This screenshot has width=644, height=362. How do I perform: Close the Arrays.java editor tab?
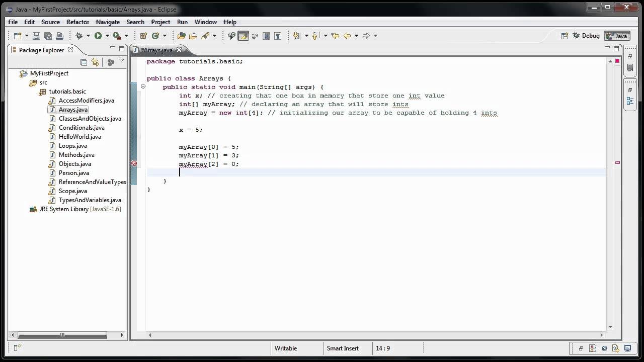click(179, 50)
